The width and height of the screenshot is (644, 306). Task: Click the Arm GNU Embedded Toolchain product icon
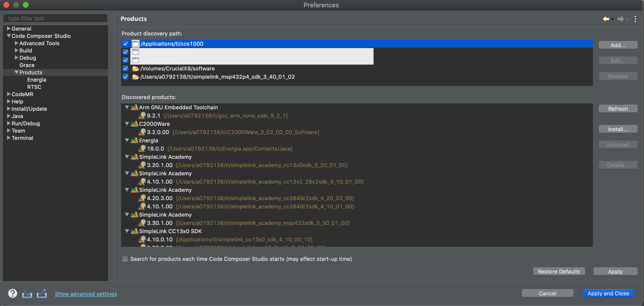coord(134,108)
